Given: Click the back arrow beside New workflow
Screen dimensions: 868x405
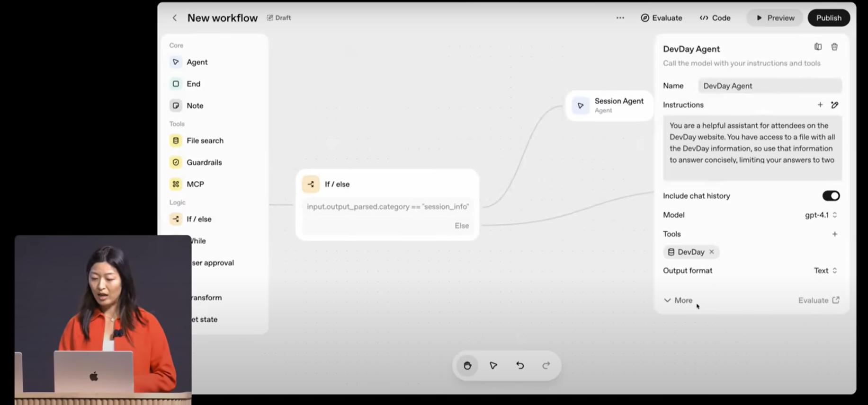Looking at the screenshot, I should coord(175,18).
